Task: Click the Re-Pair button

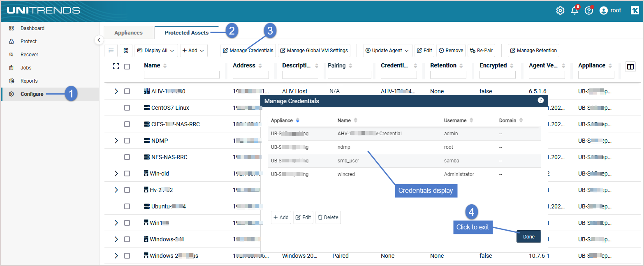Action: pyautogui.click(x=481, y=51)
